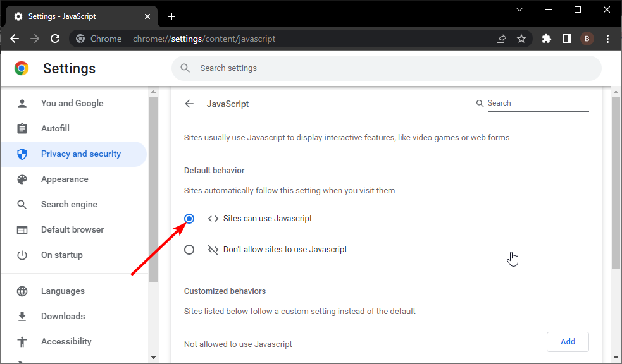Open Downloads settings
The height and width of the screenshot is (364, 622).
pyautogui.click(x=74, y=316)
